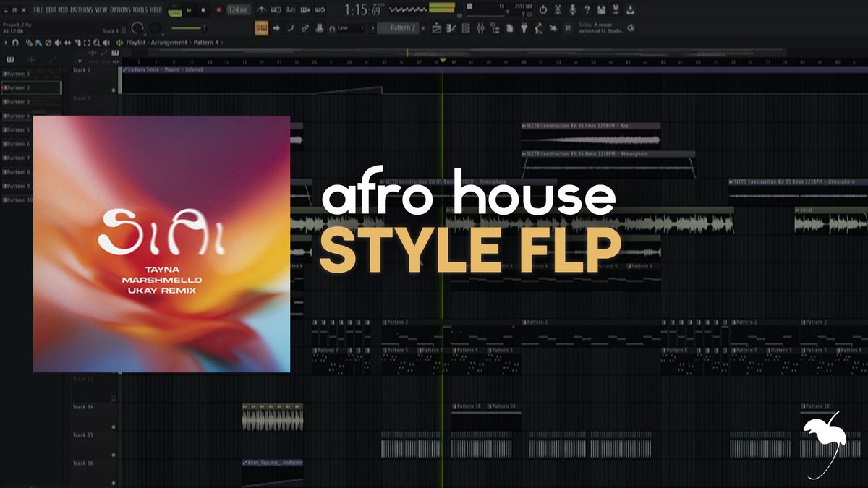This screenshot has height=488, width=868.
Task: Open the EDIT menu
Action: [51, 10]
